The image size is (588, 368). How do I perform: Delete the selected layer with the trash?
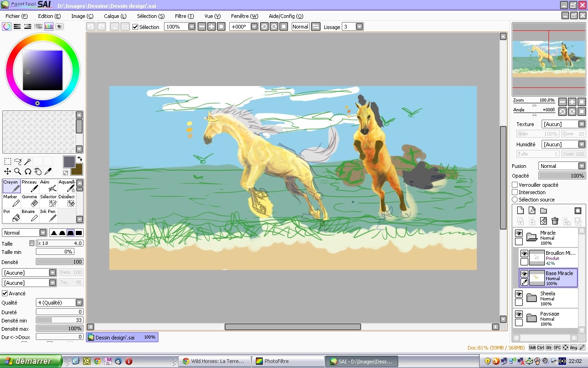555,221
